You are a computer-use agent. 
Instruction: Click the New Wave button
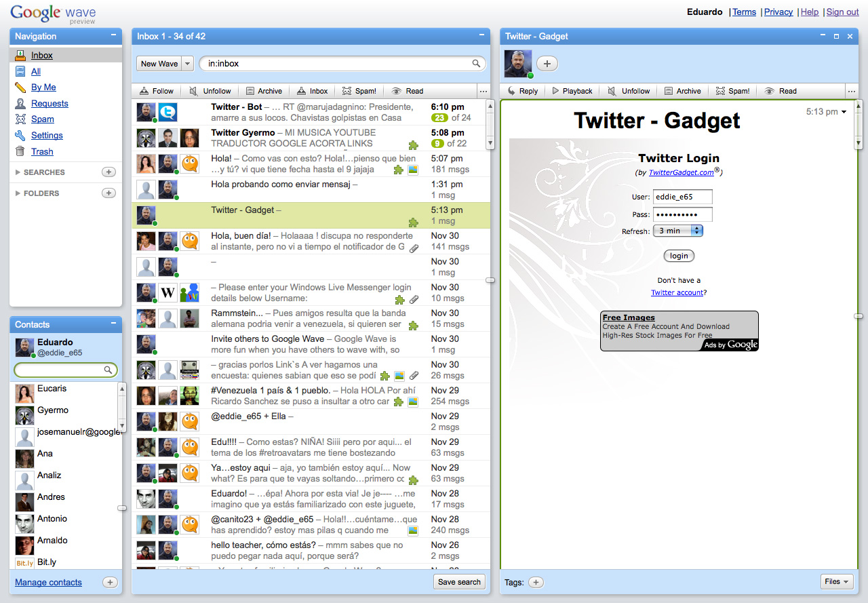[x=159, y=64]
